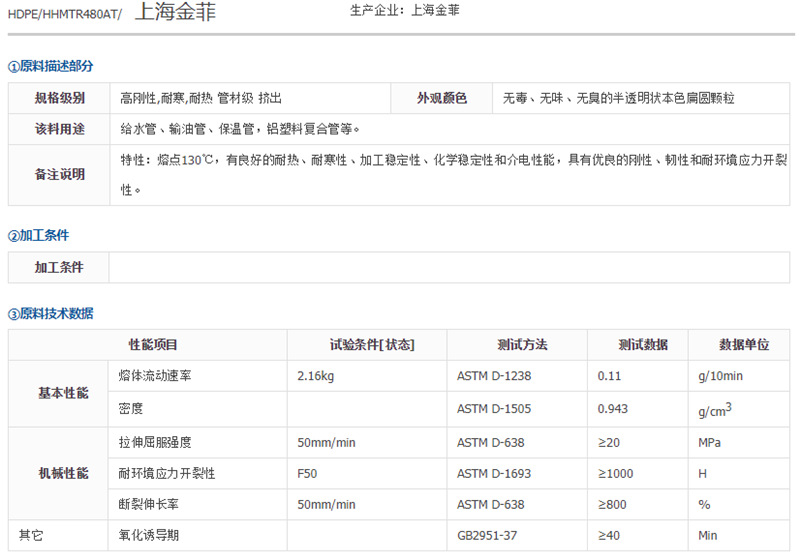Screen dimensions: 800x560
Task: Click ASTM D-638 in the 断裂伸长率 row
Action: (x=491, y=504)
